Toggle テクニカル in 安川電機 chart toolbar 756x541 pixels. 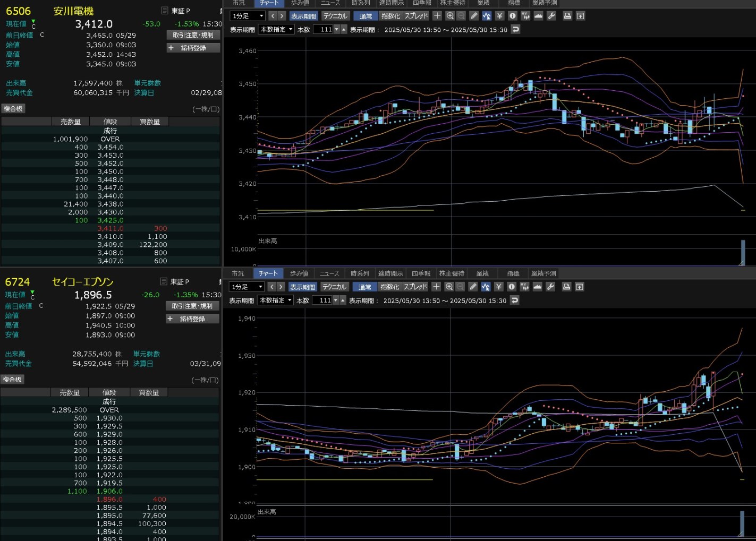click(335, 16)
